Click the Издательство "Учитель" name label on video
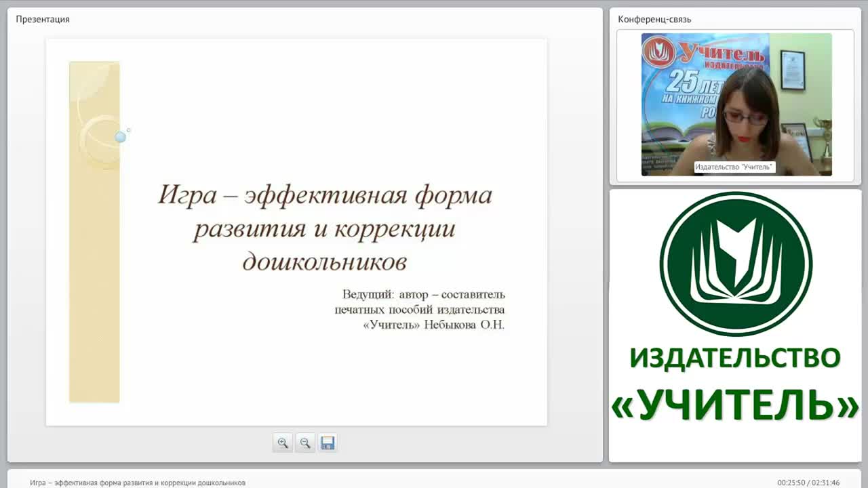 tap(734, 167)
